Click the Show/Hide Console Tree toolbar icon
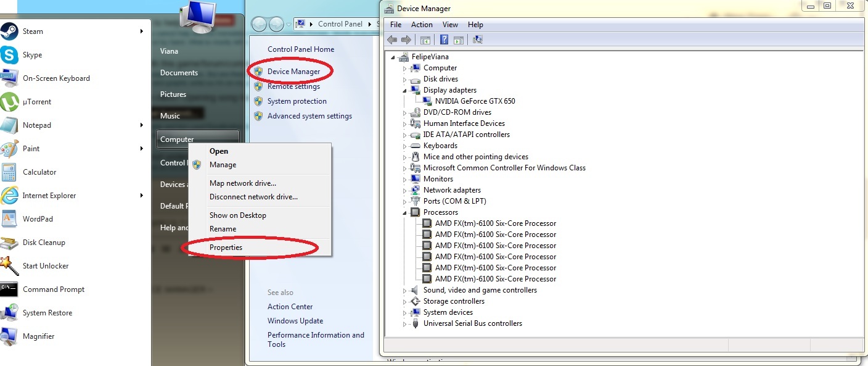This screenshot has width=868, height=366. click(425, 40)
